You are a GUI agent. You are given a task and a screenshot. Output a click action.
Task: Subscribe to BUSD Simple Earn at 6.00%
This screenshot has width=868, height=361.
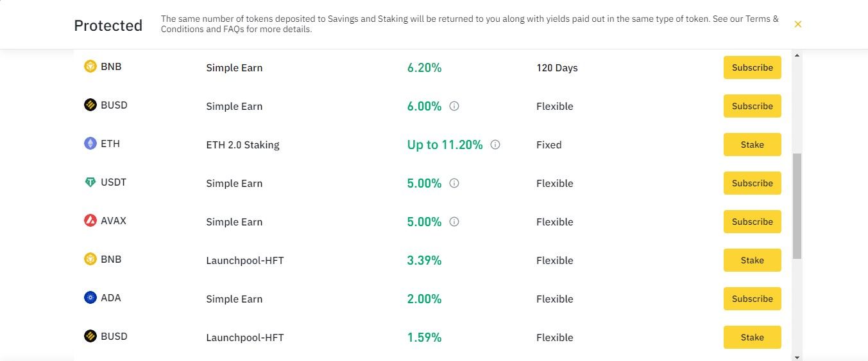[x=752, y=106]
